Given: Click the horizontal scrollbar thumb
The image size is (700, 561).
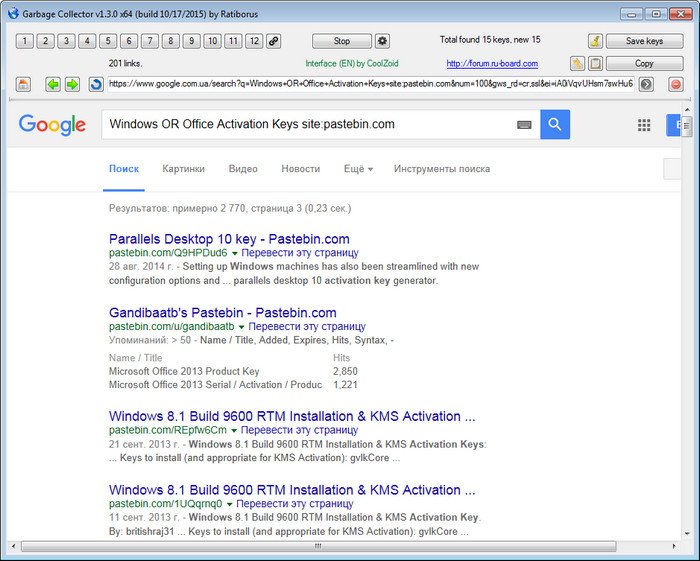Looking at the screenshot, I should coord(318,546).
